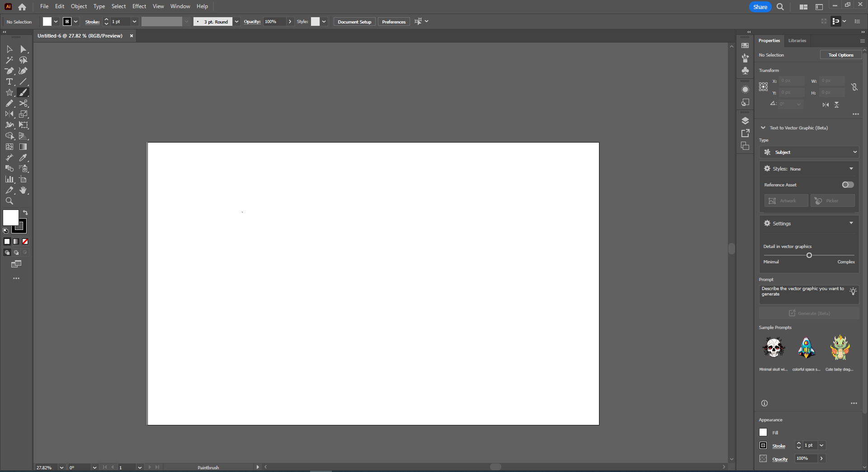
Task: Toggle constrain width and height proportions
Action: [x=854, y=87]
